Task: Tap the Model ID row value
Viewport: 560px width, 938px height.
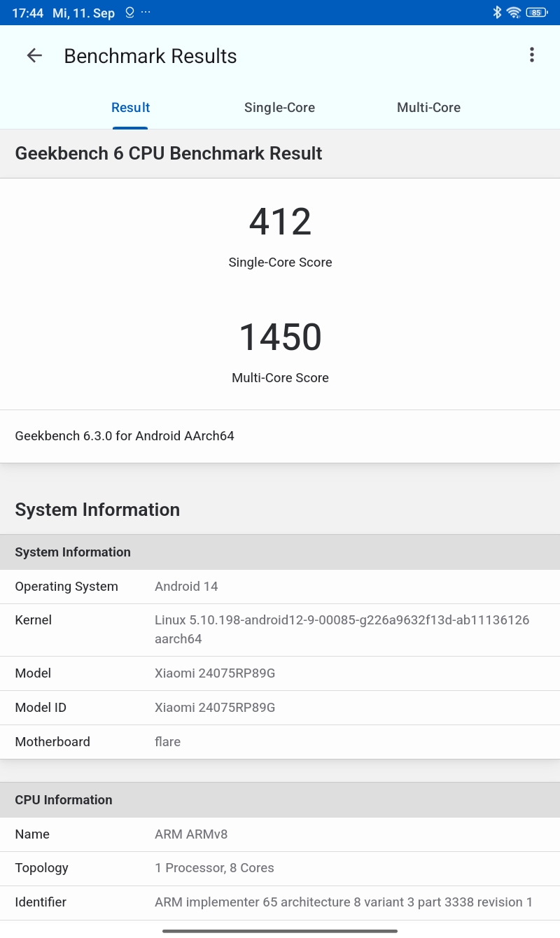Action: (x=215, y=708)
